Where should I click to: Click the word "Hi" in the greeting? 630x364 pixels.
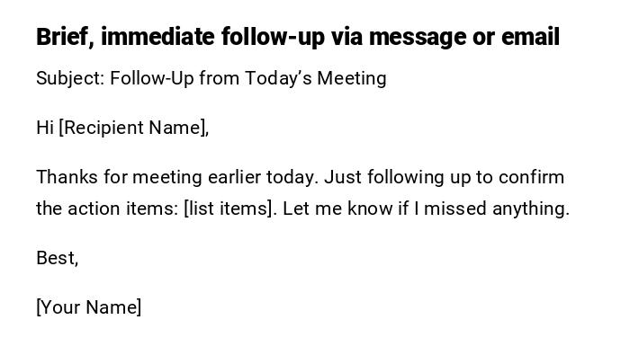point(45,128)
